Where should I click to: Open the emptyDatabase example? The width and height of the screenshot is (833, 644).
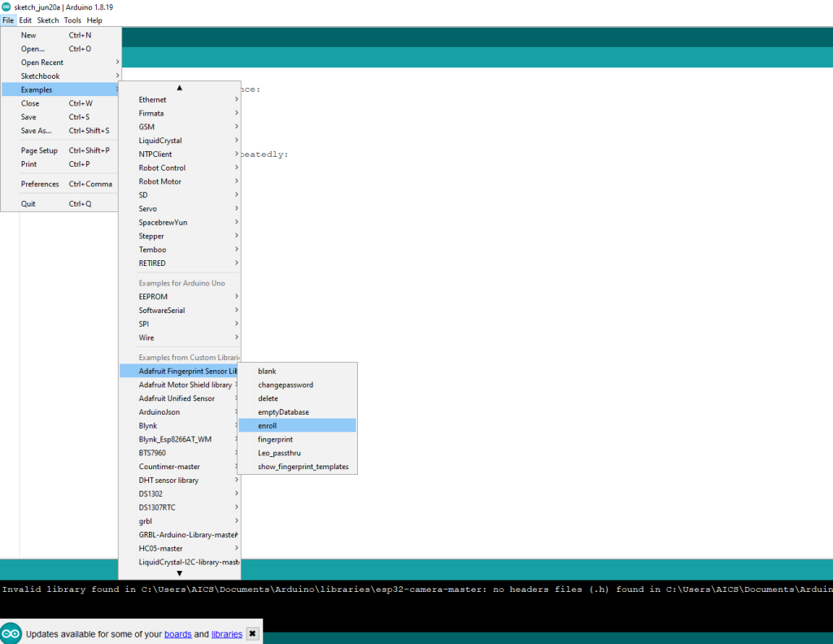tap(282, 411)
